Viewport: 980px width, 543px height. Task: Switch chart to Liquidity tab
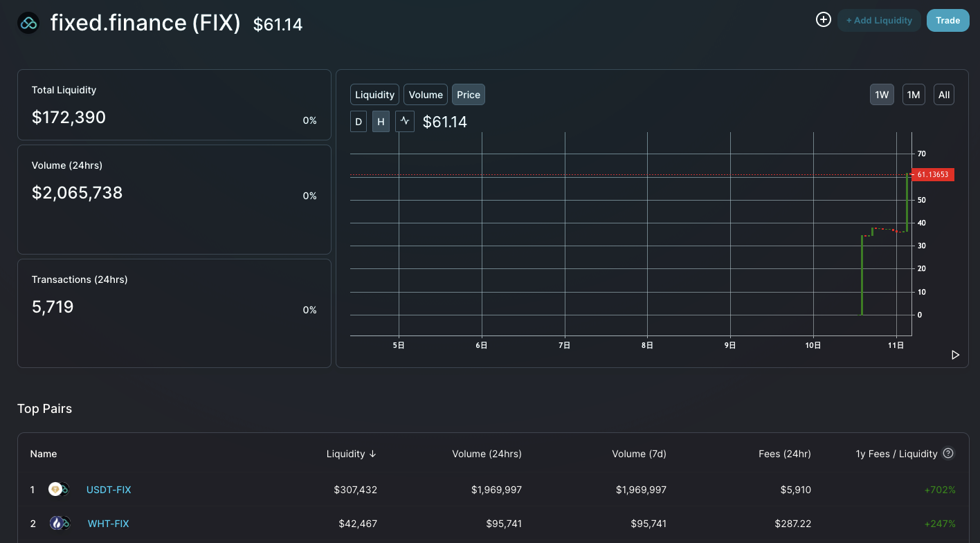coord(374,95)
